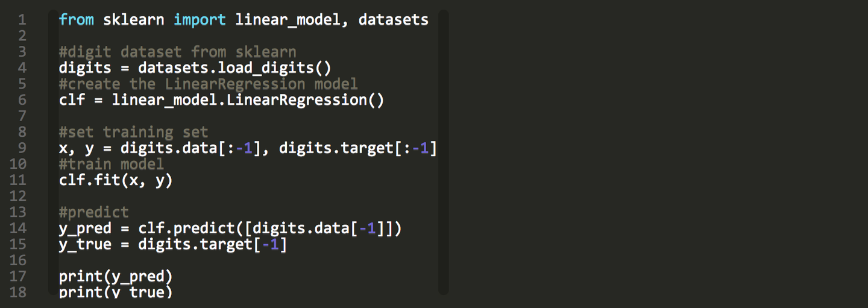Click the 'print(y_pred)' statement
This screenshot has width=868, height=308.
pos(116,276)
